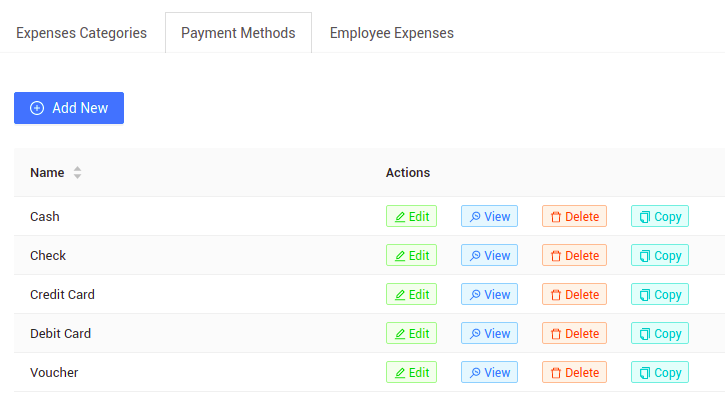
Task: Edit the Credit Card payment method
Action: point(412,294)
